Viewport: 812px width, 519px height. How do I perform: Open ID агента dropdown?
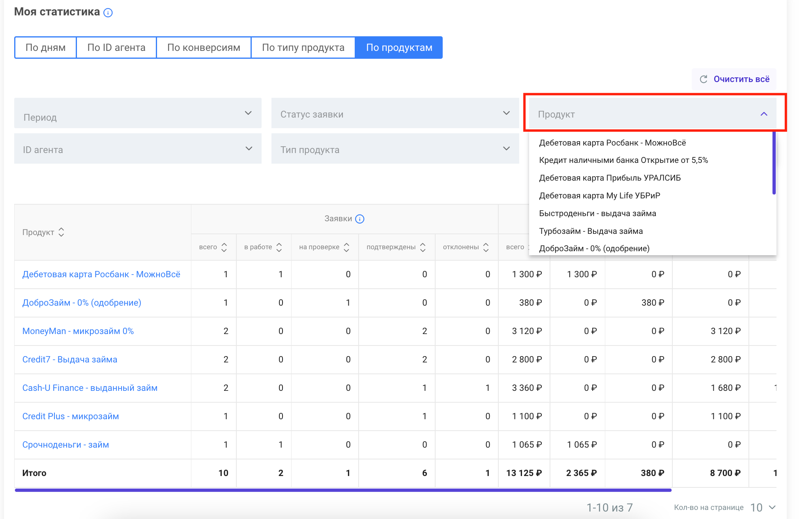pos(138,149)
